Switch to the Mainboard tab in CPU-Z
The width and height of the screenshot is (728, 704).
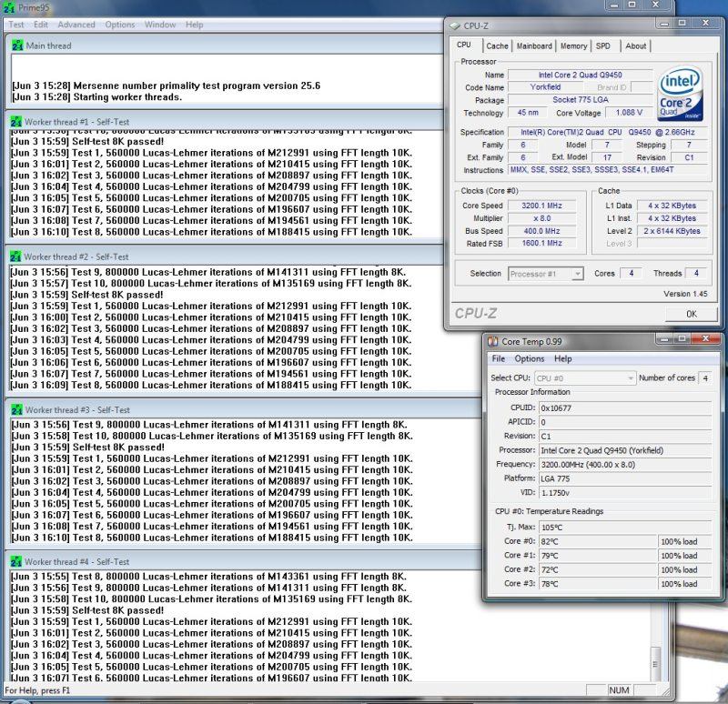pyautogui.click(x=534, y=46)
